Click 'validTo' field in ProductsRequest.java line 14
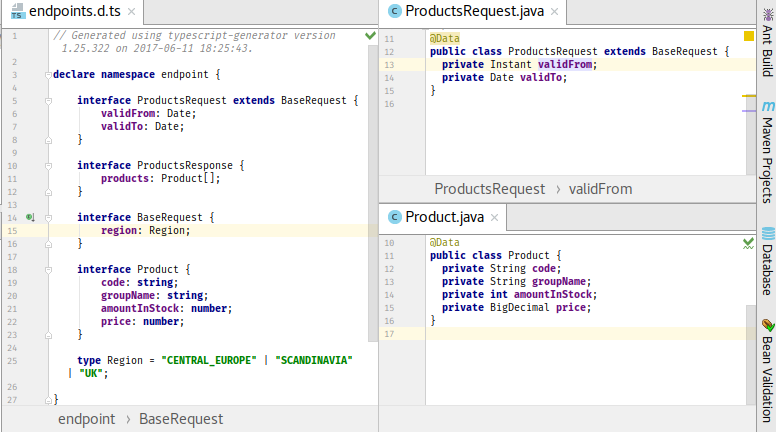The width and height of the screenshot is (776, 432). [x=540, y=77]
